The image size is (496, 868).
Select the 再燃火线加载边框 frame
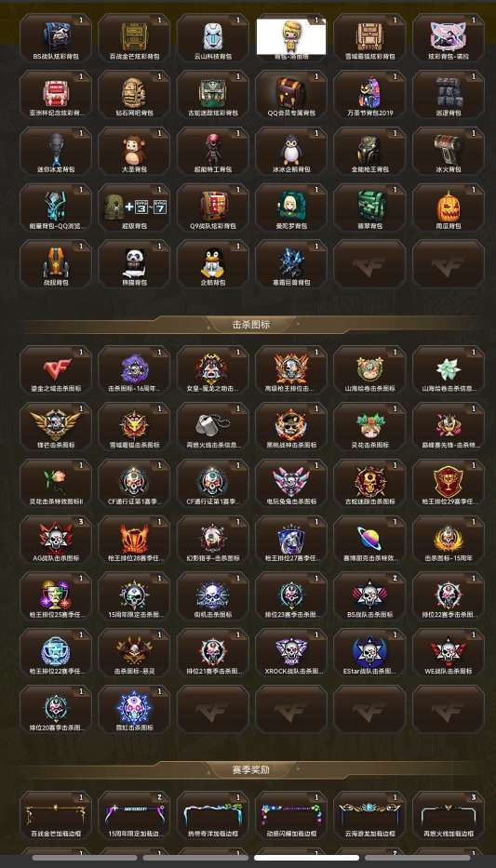point(449,815)
